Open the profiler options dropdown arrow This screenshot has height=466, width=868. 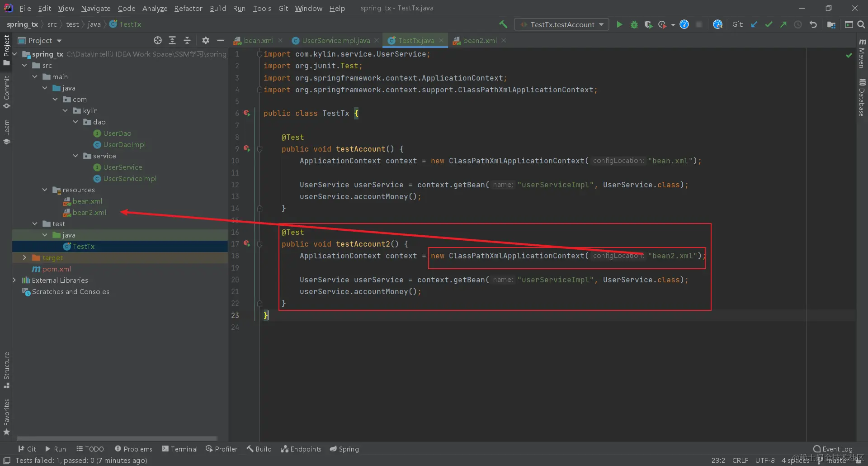(673, 25)
